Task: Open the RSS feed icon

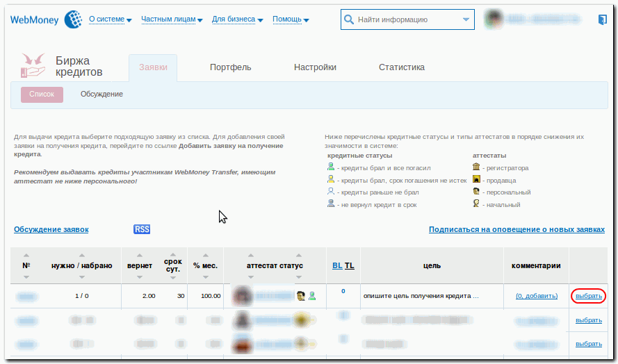Action: [x=142, y=229]
